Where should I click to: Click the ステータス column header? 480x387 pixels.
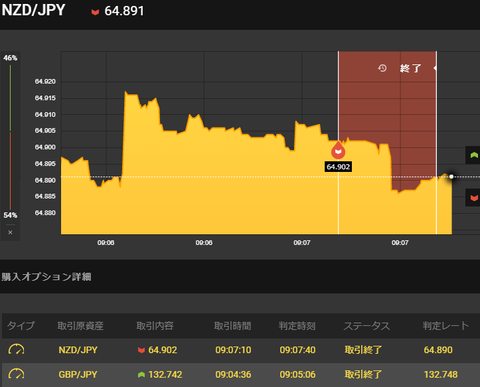[x=367, y=326]
